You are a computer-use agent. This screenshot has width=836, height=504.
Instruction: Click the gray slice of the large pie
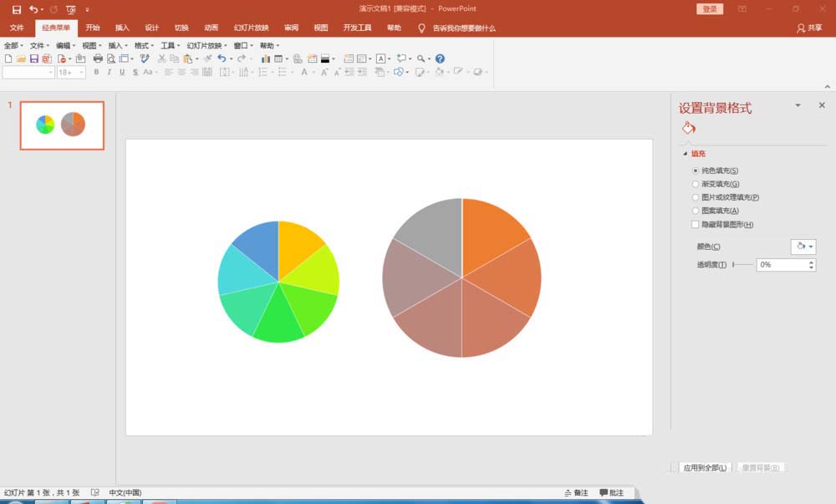436,228
